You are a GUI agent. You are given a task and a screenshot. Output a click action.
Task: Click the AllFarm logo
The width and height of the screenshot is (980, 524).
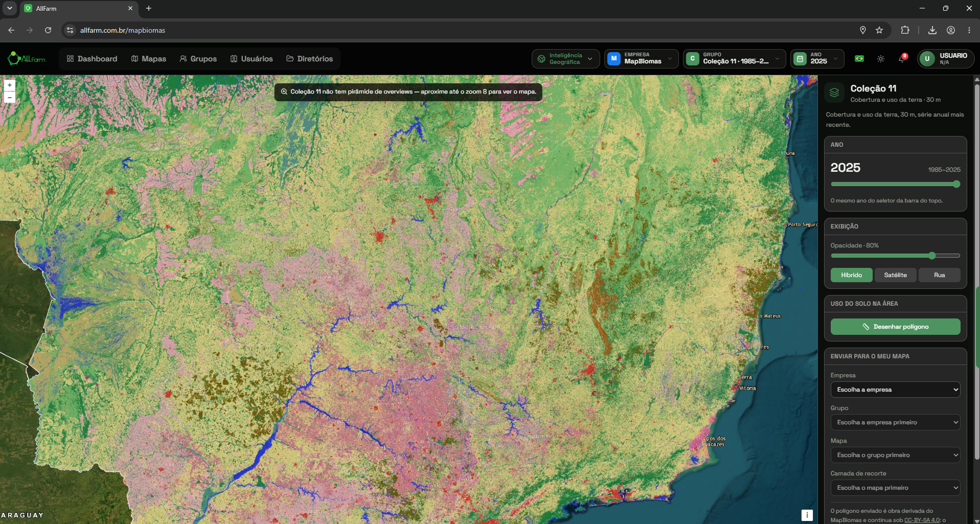click(27, 59)
